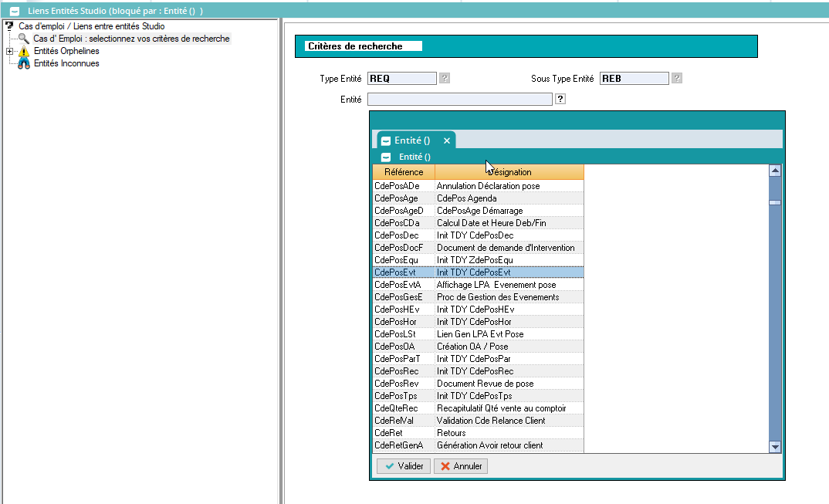The height and width of the screenshot is (504, 829).
Task: Open help lookup beside Type Entité field
Action: pyautogui.click(x=445, y=78)
